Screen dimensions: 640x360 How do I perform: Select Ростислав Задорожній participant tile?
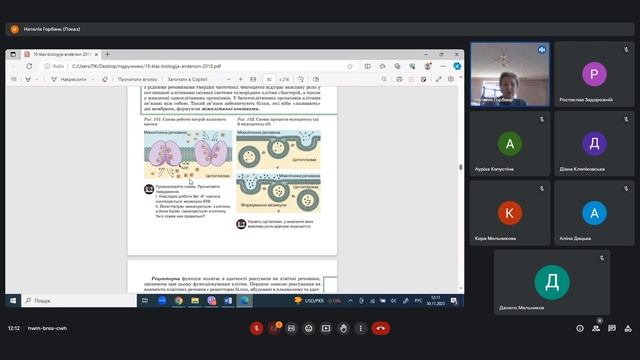click(x=594, y=74)
